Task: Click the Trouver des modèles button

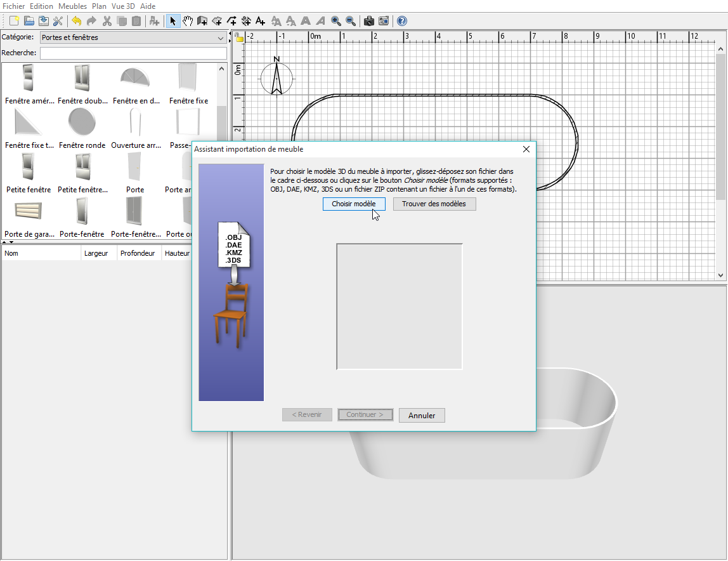Action: coord(434,204)
